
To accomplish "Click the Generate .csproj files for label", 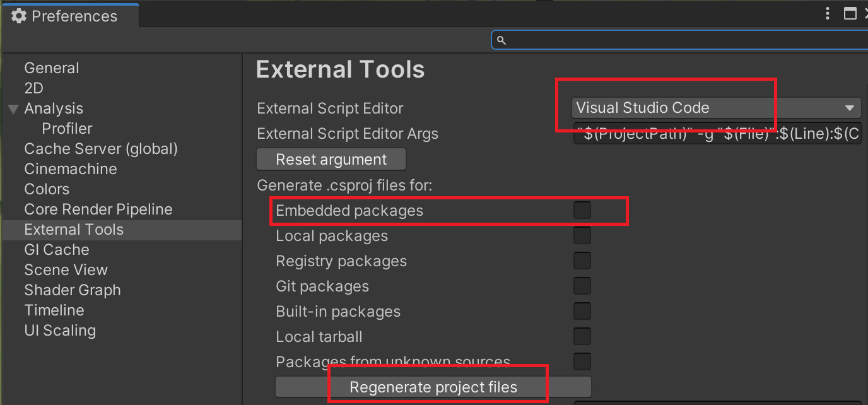I will tap(344, 185).
